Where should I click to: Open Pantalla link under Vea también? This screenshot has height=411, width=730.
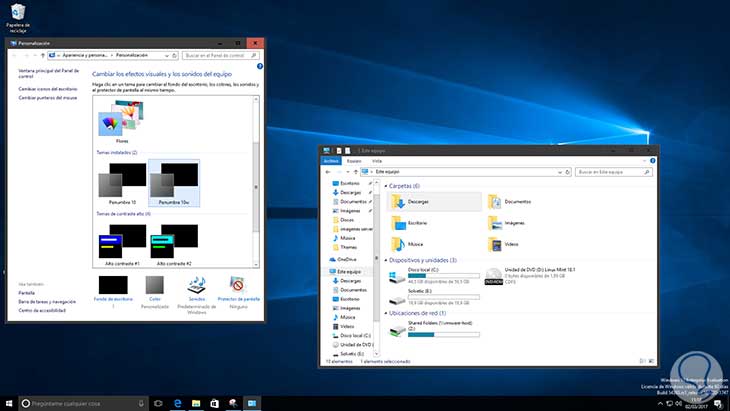[x=27, y=293]
